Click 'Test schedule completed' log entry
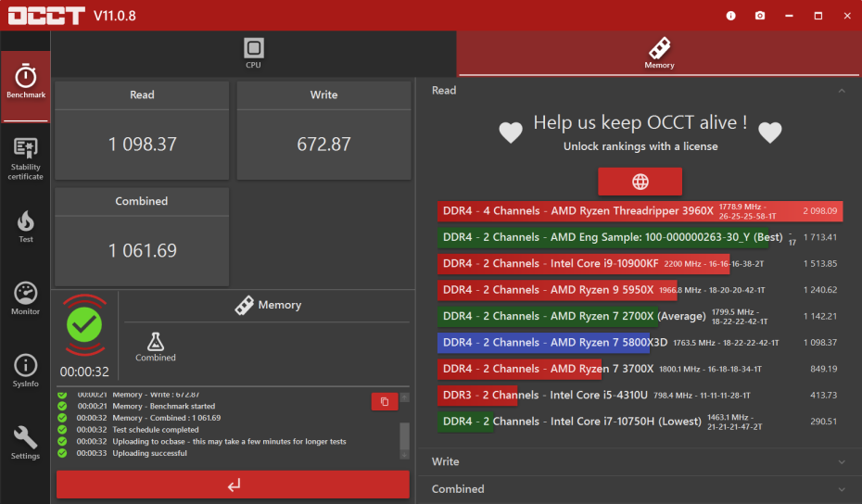862x504 pixels. (x=156, y=430)
